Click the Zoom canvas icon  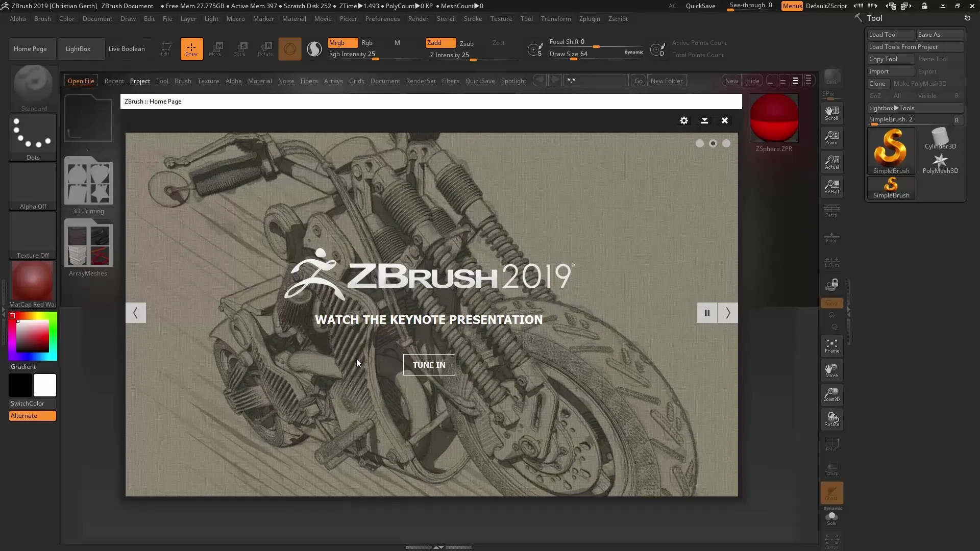(x=831, y=138)
